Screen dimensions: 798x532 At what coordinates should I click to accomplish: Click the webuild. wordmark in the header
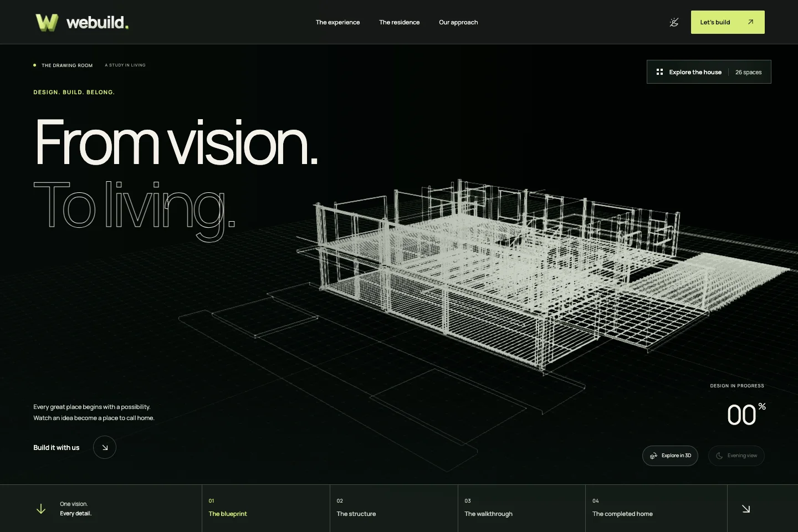(98, 22)
